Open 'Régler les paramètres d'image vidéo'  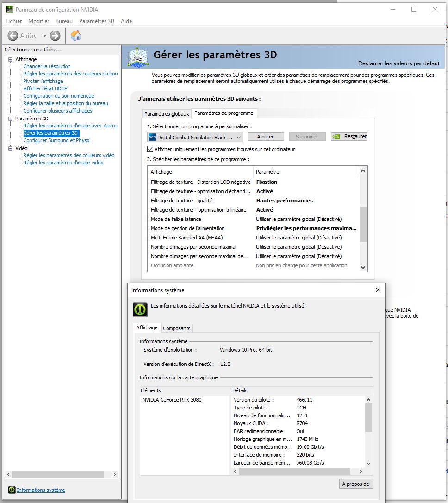click(63, 163)
